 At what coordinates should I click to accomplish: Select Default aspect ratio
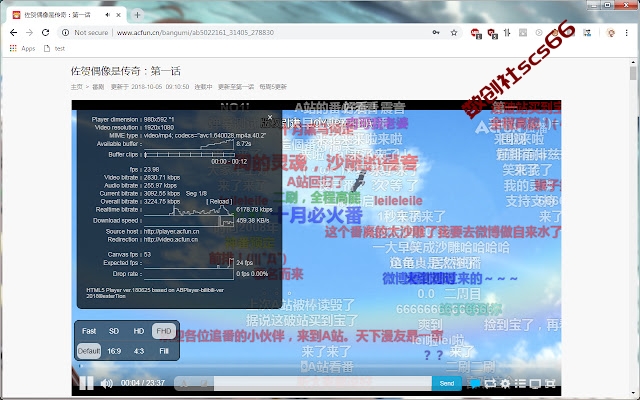coord(89,351)
